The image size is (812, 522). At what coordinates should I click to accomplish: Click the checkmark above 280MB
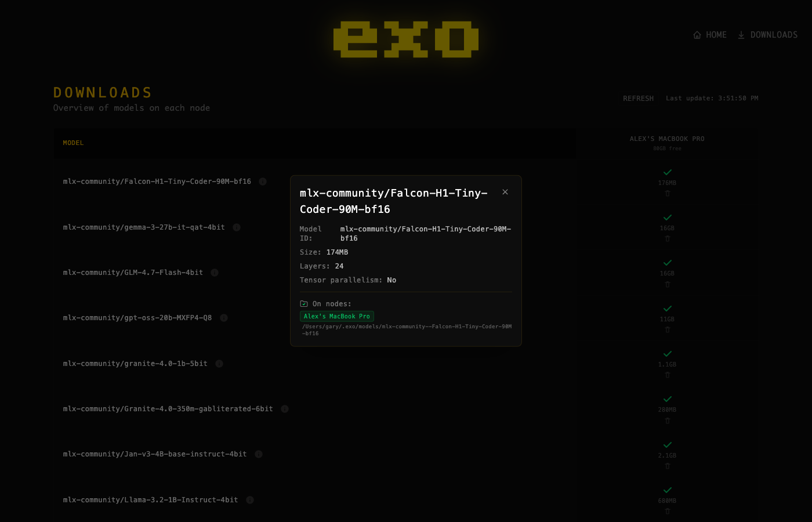pos(668,399)
